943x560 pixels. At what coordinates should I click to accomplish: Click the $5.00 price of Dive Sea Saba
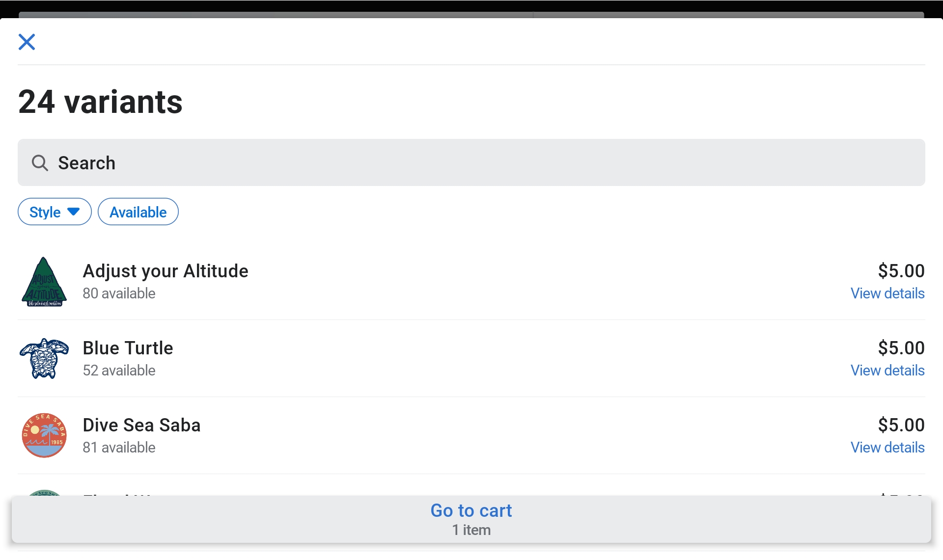pos(901,425)
